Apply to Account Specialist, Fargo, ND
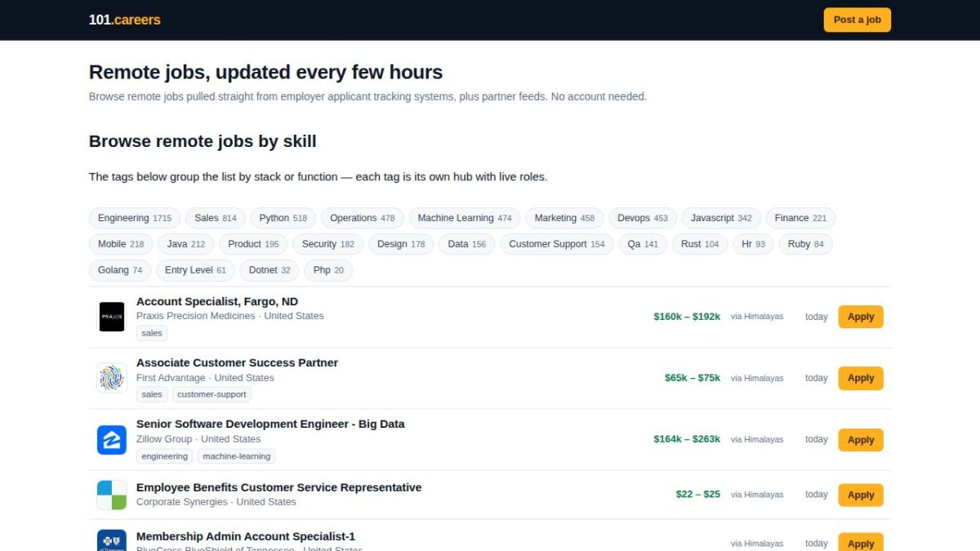This screenshot has height=551, width=980. pos(861,317)
